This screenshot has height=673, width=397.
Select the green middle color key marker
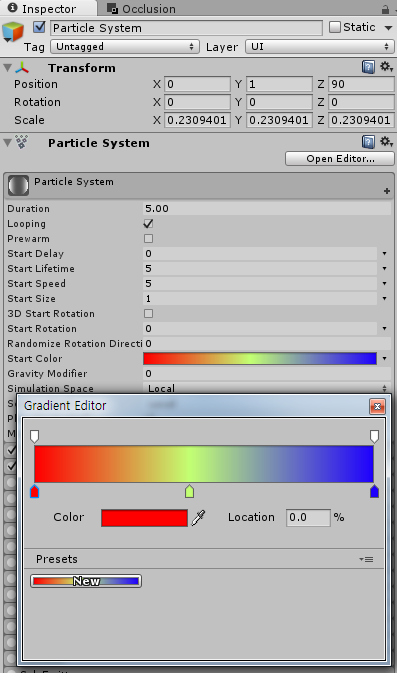click(x=189, y=491)
